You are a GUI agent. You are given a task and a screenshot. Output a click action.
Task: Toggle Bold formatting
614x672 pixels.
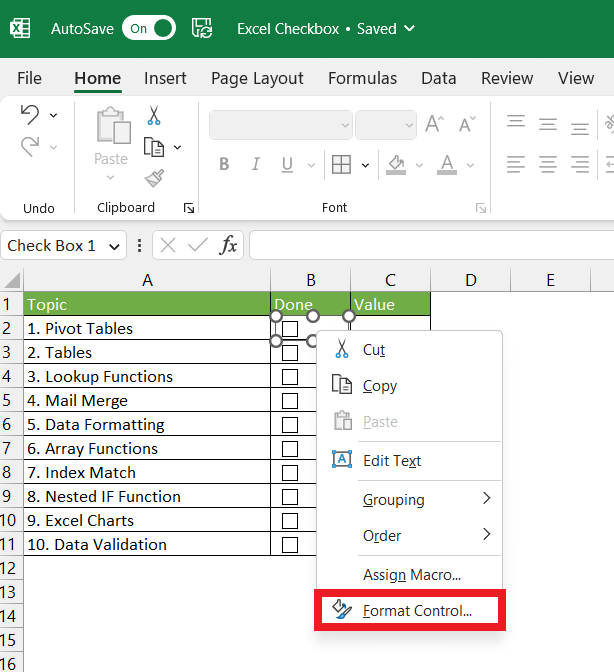tap(224, 164)
